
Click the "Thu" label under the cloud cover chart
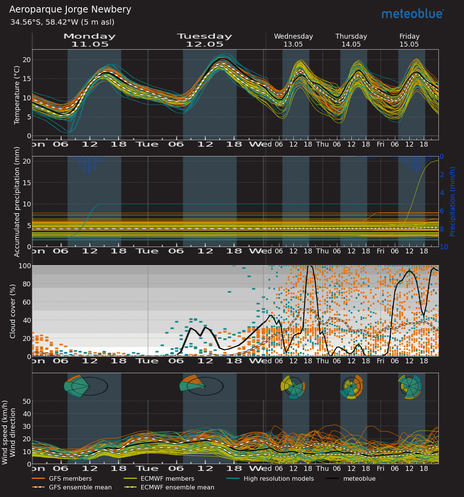click(322, 361)
